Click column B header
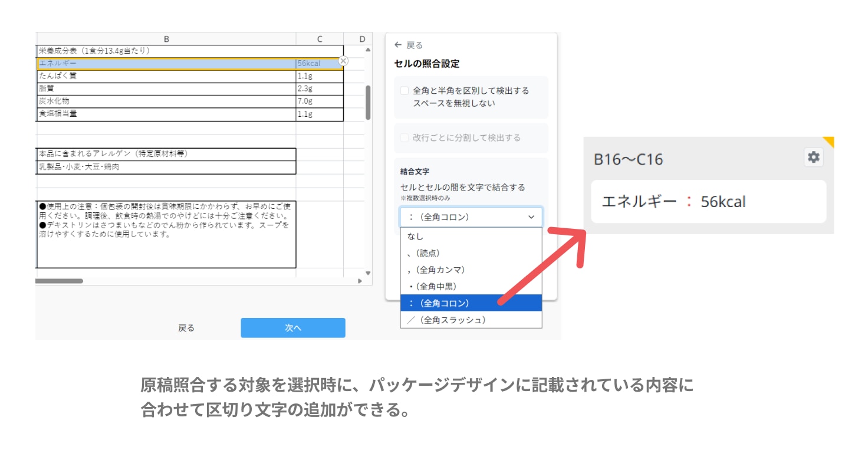868x453 pixels. (166, 39)
